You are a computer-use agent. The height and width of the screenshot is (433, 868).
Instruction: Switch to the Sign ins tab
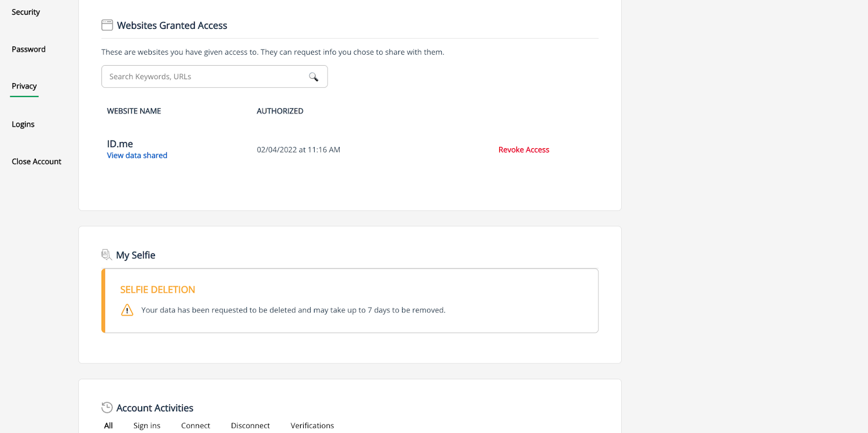(x=147, y=425)
